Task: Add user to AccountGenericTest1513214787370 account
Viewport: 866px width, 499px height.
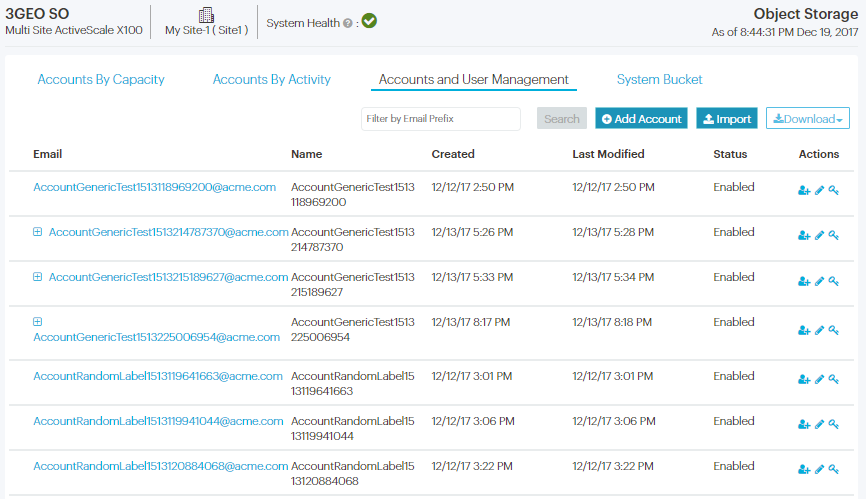Action: coord(804,236)
